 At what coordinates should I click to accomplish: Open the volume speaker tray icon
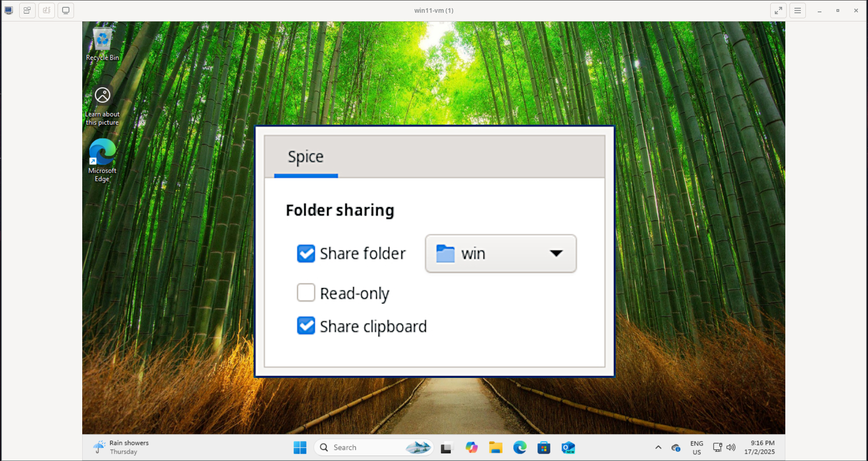[x=731, y=448]
